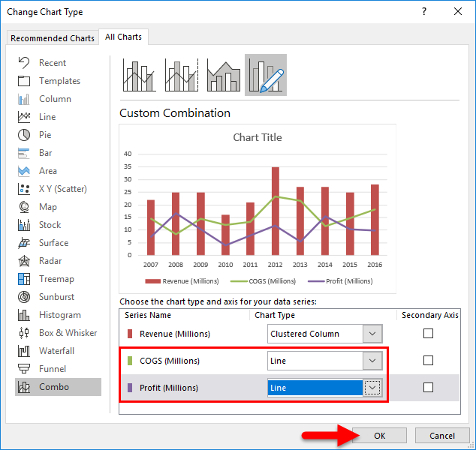Click the Series Name column header

click(148, 315)
